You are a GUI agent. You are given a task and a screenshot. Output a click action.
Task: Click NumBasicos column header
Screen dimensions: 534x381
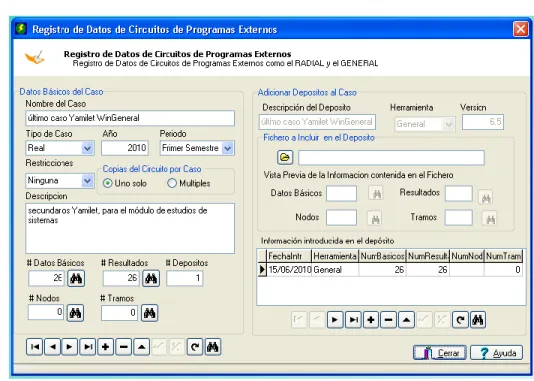coord(382,256)
